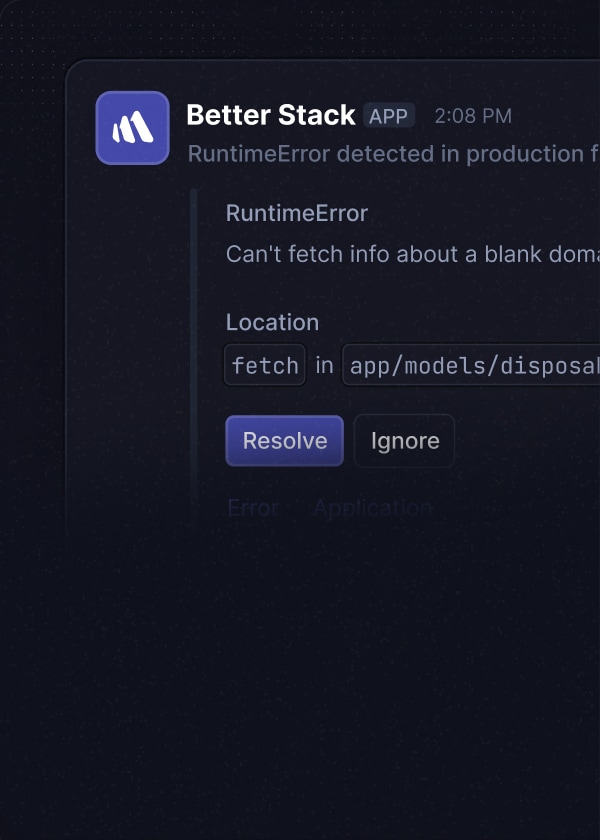Click the APP badge next to Better Stack
Viewport: 600px width, 840px height.
click(x=389, y=116)
